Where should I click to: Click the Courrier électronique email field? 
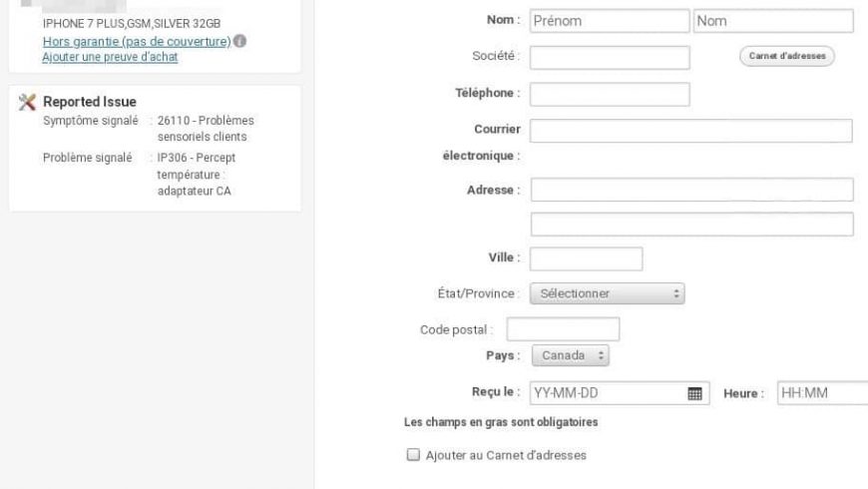tap(690, 131)
